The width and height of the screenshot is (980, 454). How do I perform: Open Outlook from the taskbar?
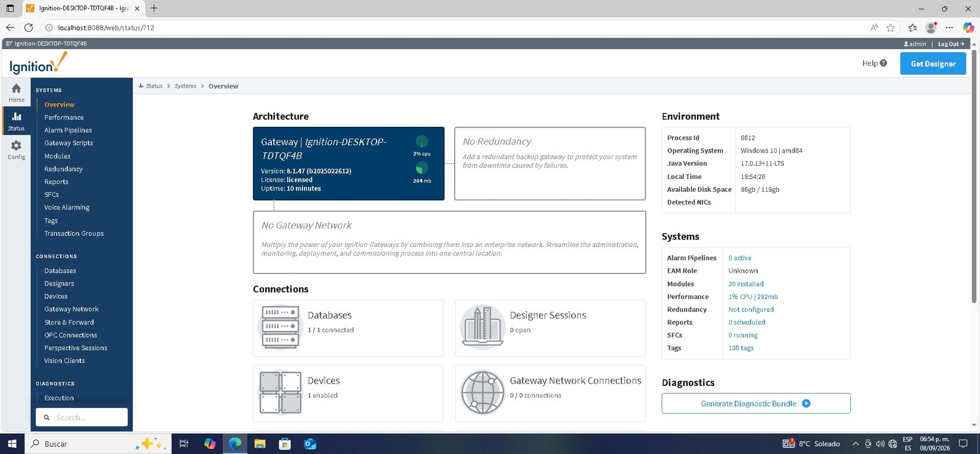(x=310, y=444)
